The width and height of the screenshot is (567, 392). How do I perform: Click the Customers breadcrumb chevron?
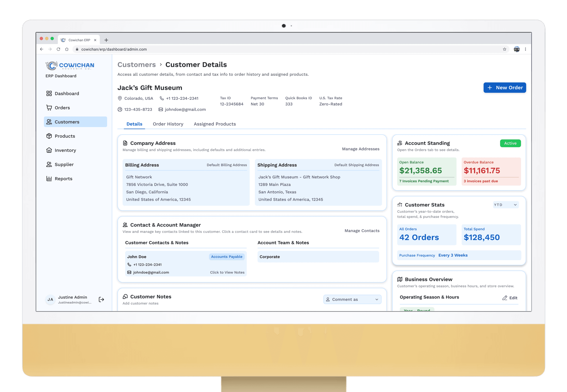[161, 65]
